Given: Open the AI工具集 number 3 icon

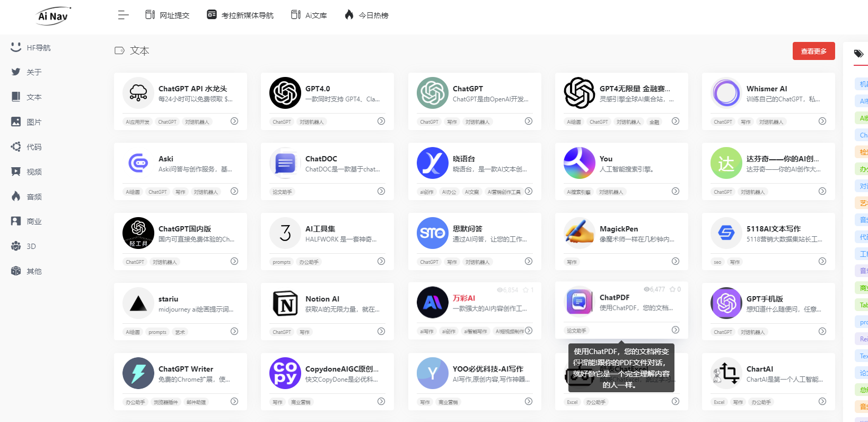Looking at the screenshot, I should (285, 233).
